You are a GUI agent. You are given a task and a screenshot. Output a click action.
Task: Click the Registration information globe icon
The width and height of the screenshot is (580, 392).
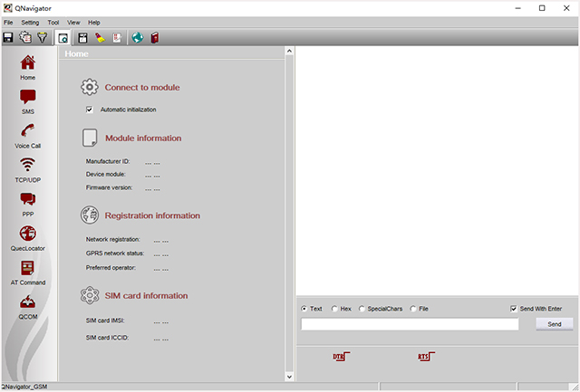(90, 215)
